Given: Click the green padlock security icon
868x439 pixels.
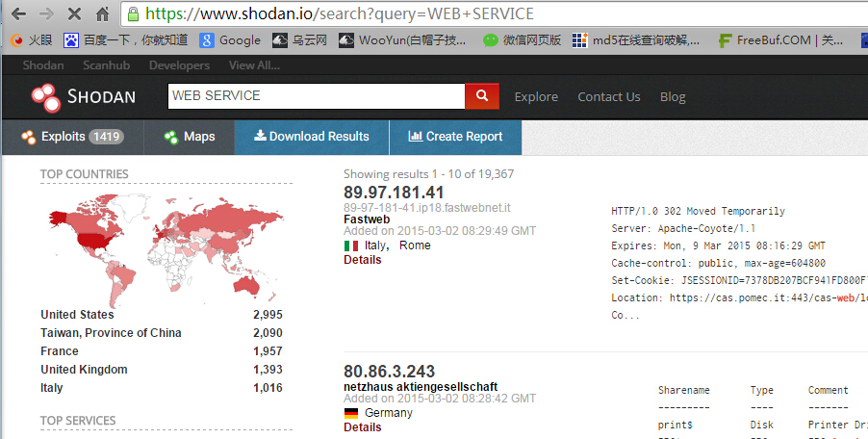Looking at the screenshot, I should (x=133, y=13).
